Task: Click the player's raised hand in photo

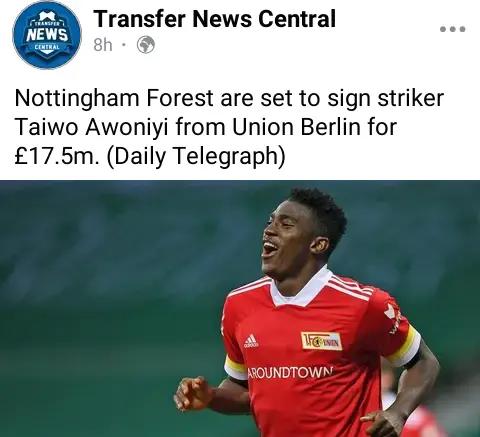Action: pyautogui.click(x=193, y=393)
